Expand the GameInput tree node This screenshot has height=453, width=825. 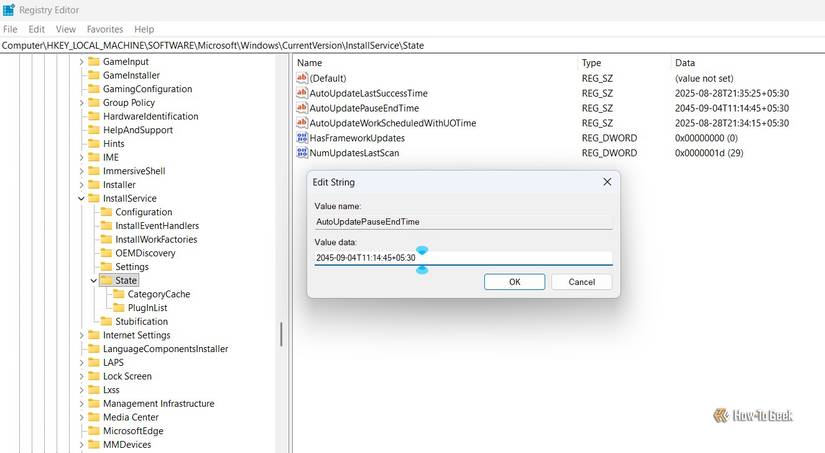[81, 62]
